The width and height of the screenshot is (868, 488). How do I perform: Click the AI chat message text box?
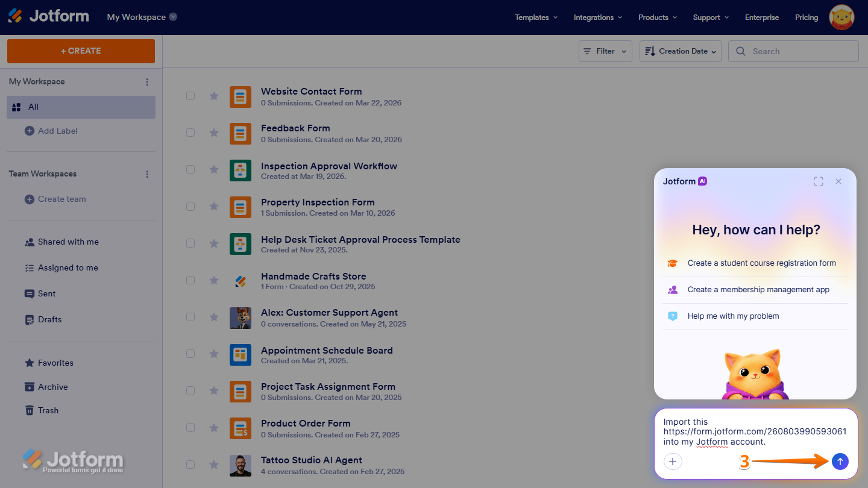[x=755, y=431]
